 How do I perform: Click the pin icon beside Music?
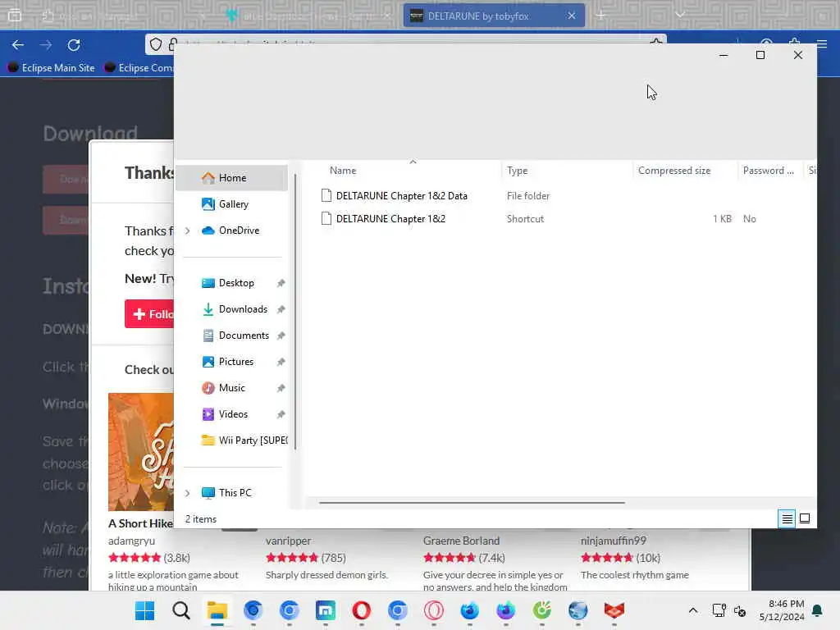pyautogui.click(x=281, y=388)
